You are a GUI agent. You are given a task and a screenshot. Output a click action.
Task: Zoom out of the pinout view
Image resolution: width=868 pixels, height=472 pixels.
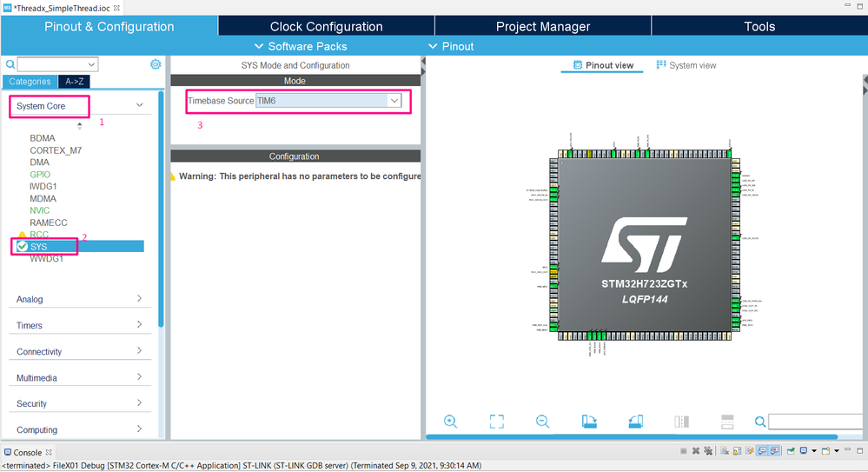click(542, 422)
